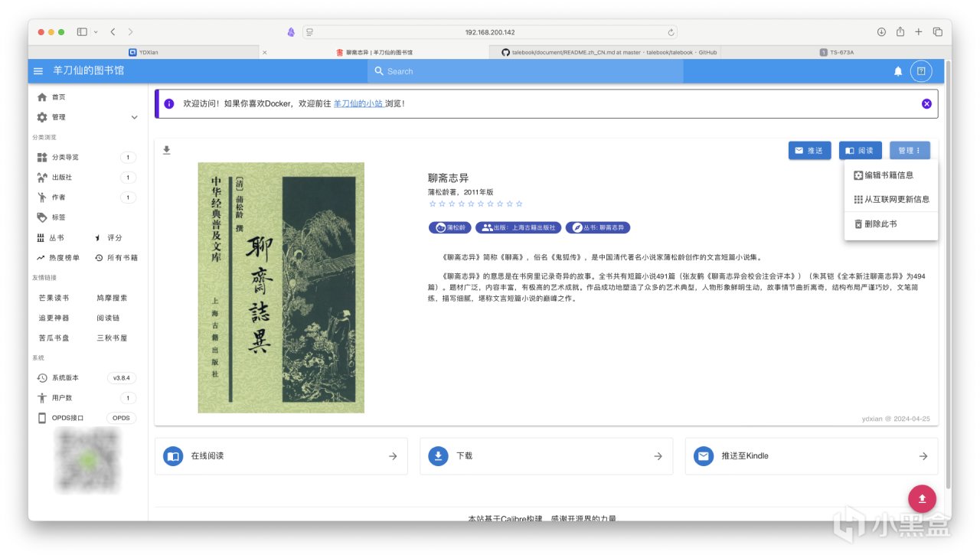The image size is (980, 558).
Task: Toggle the Safari sidebar button
Action: point(82,32)
